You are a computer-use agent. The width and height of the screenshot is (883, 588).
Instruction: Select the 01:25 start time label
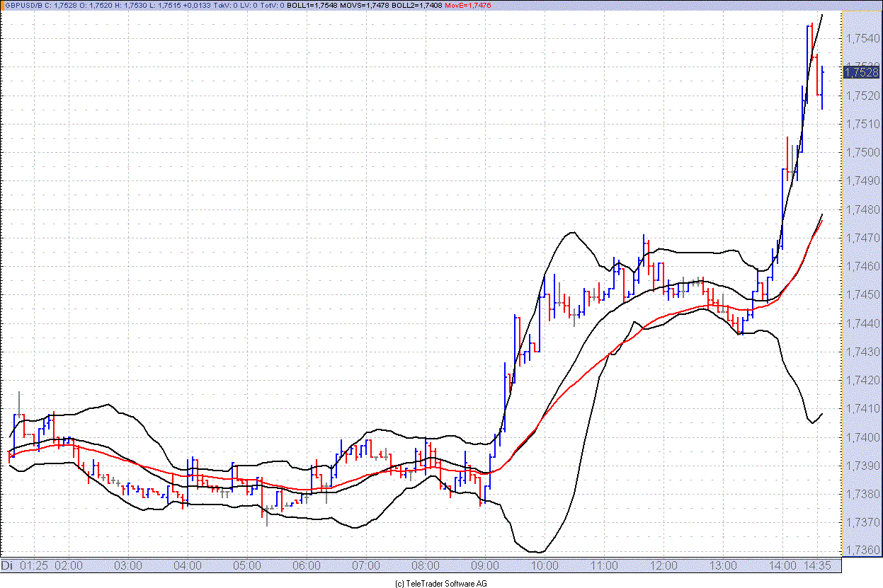tap(33, 565)
